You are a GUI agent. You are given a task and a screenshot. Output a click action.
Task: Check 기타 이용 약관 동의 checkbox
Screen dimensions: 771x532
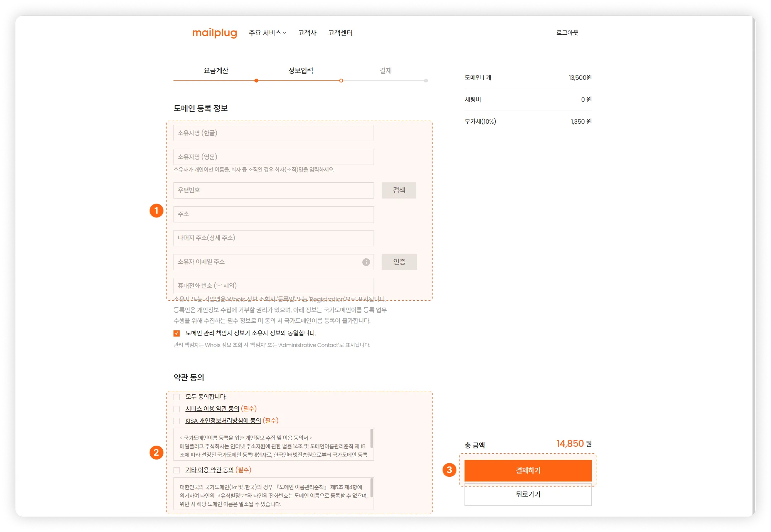click(x=177, y=470)
